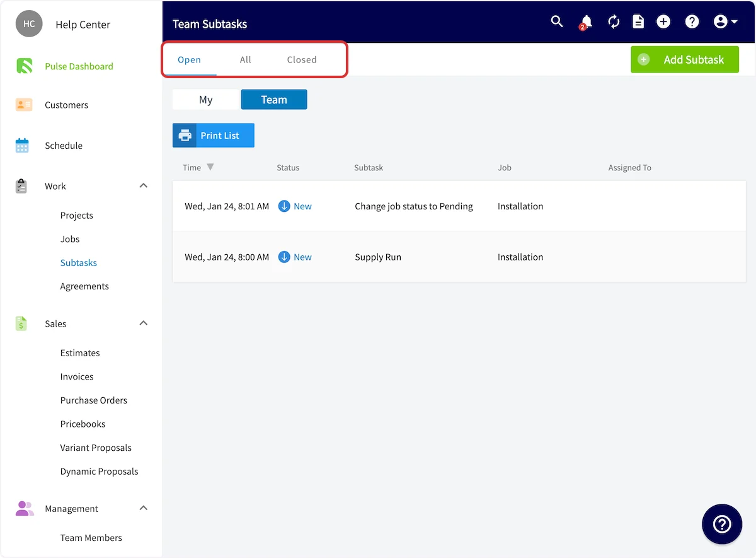
Task: Open Variant Proposals under Sales
Action: [96, 448]
